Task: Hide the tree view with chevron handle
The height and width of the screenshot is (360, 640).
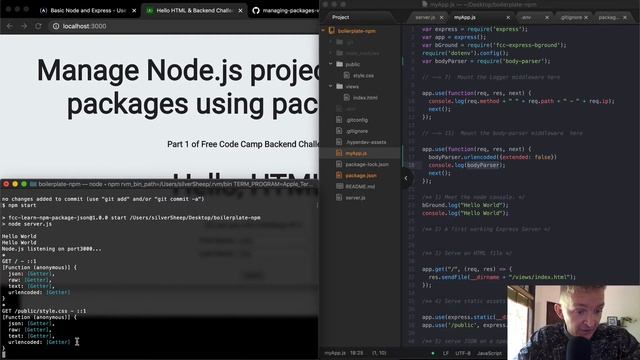Action: [406, 178]
